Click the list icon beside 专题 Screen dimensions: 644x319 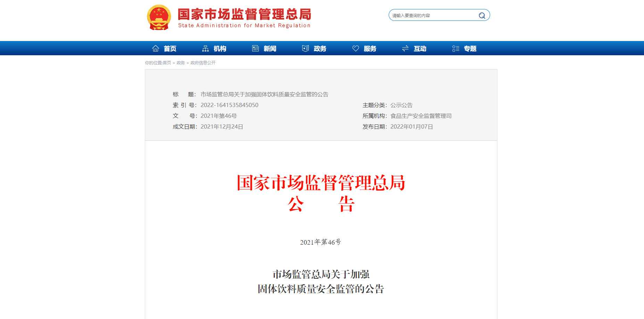click(x=455, y=48)
